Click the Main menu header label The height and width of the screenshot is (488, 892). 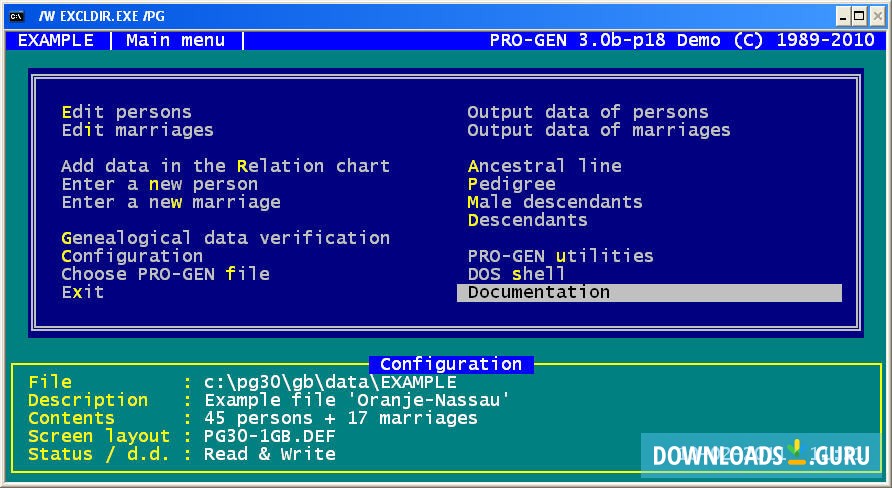click(x=176, y=40)
